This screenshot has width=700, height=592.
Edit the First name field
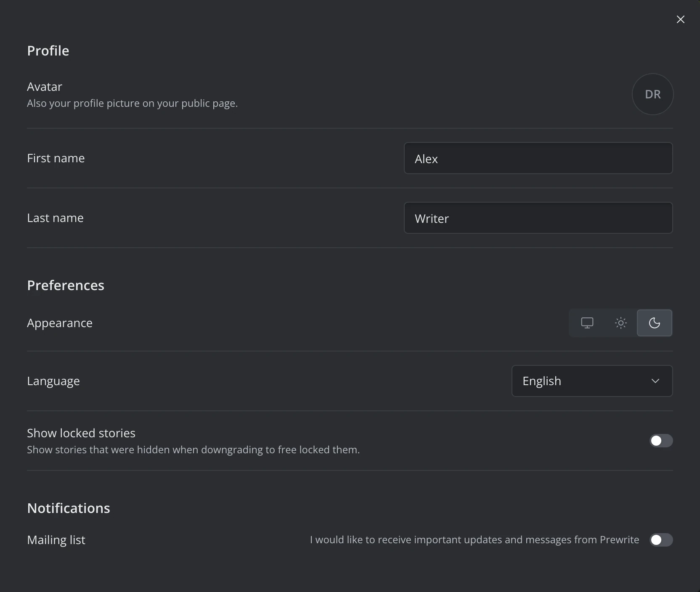[x=538, y=158]
